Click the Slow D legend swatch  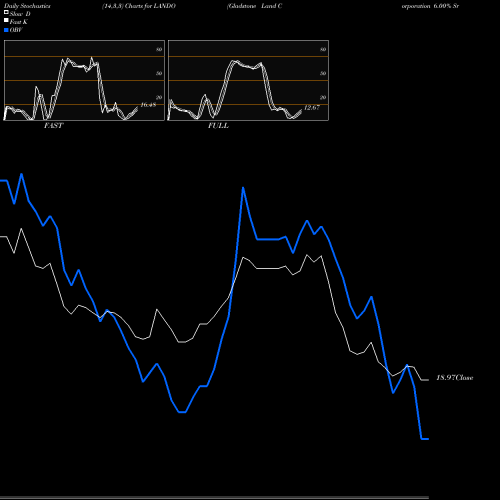pos(6,12)
